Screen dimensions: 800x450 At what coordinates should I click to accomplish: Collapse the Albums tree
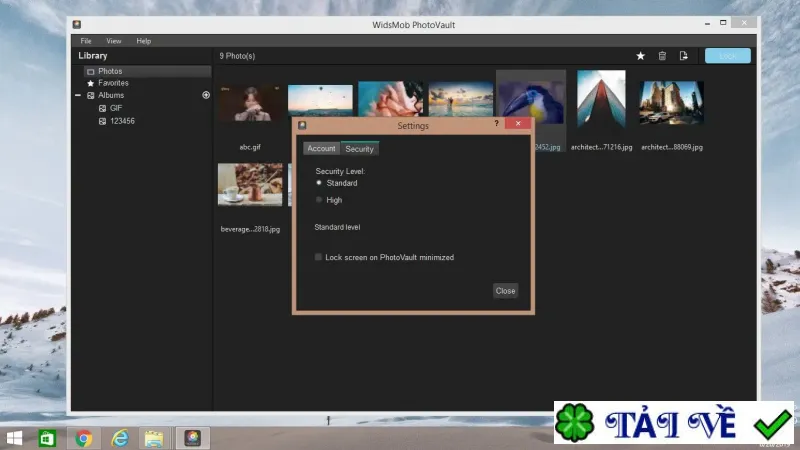click(78, 95)
